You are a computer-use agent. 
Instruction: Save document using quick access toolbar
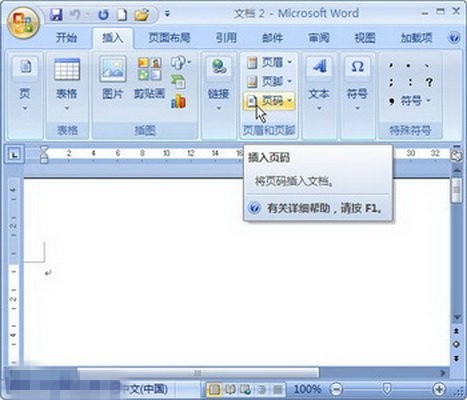point(56,15)
